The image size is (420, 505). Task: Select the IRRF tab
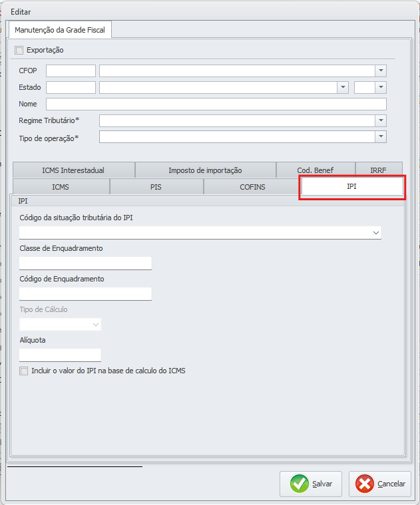pyautogui.click(x=379, y=170)
